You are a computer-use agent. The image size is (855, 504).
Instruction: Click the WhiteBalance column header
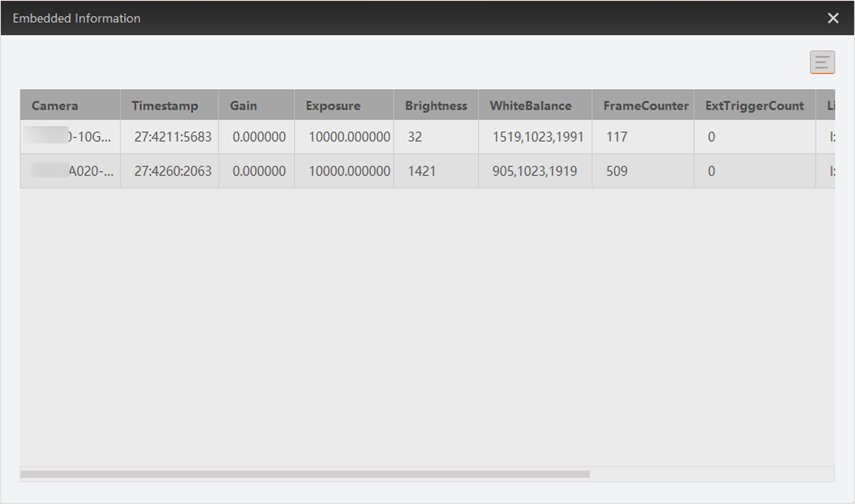click(x=530, y=106)
